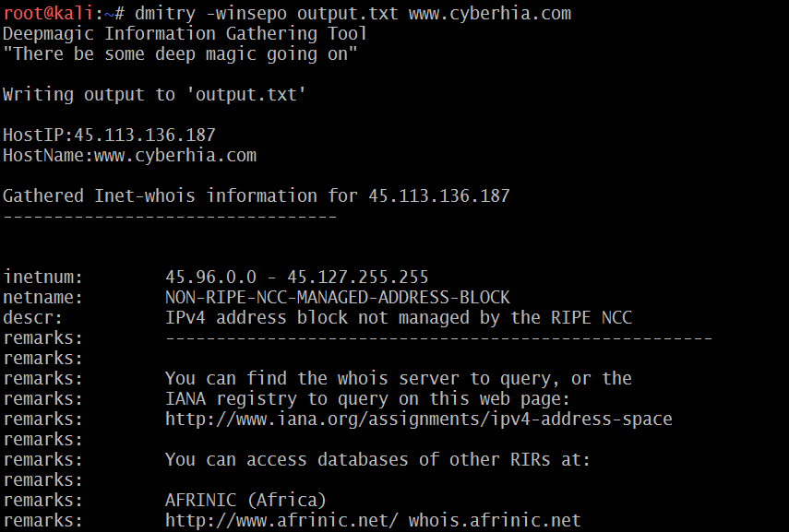The width and height of the screenshot is (789, 532).
Task: Click the "There be some deep magic" quote
Action: pyautogui.click(x=180, y=54)
